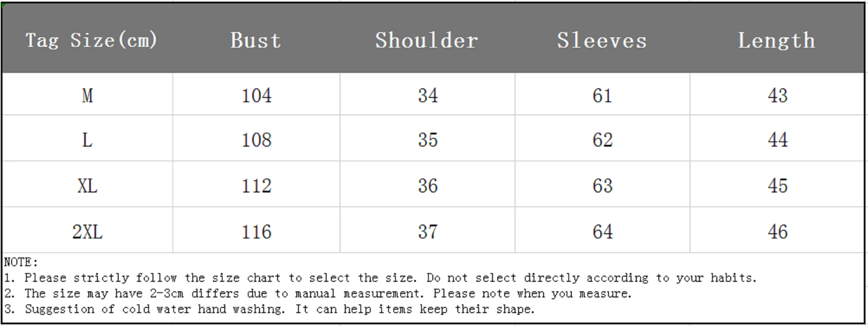The image size is (868, 326).
Task: Select shoulder value 37 cell
Action: pyautogui.click(x=428, y=231)
